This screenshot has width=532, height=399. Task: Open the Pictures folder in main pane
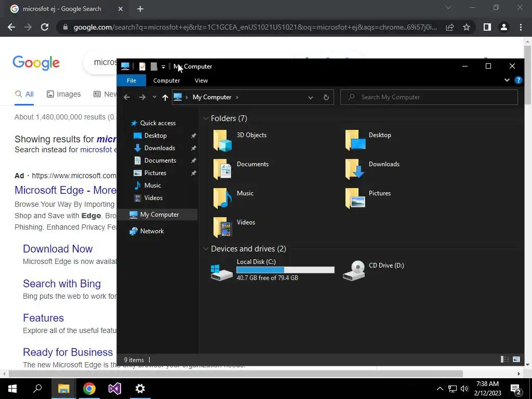coord(355,198)
